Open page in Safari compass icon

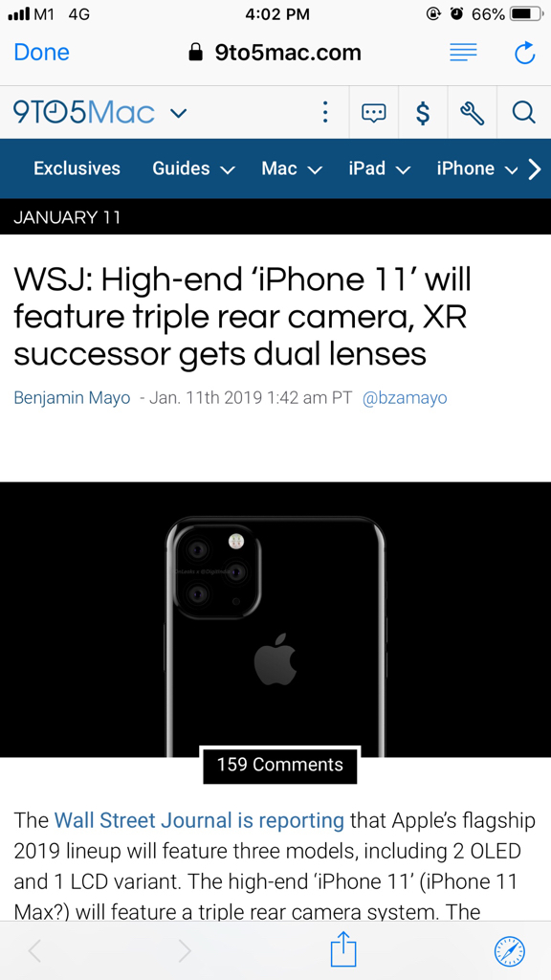pyautogui.click(x=510, y=951)
